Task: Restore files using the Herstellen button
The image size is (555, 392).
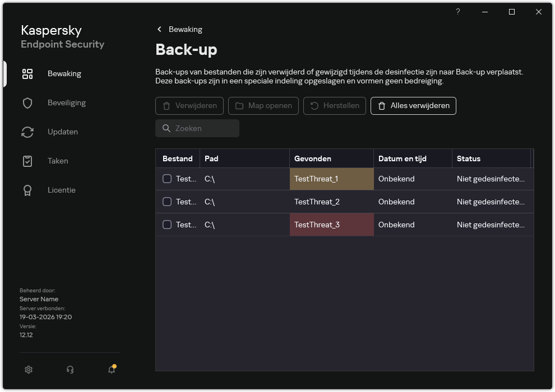Action: (x=335, y=106)
